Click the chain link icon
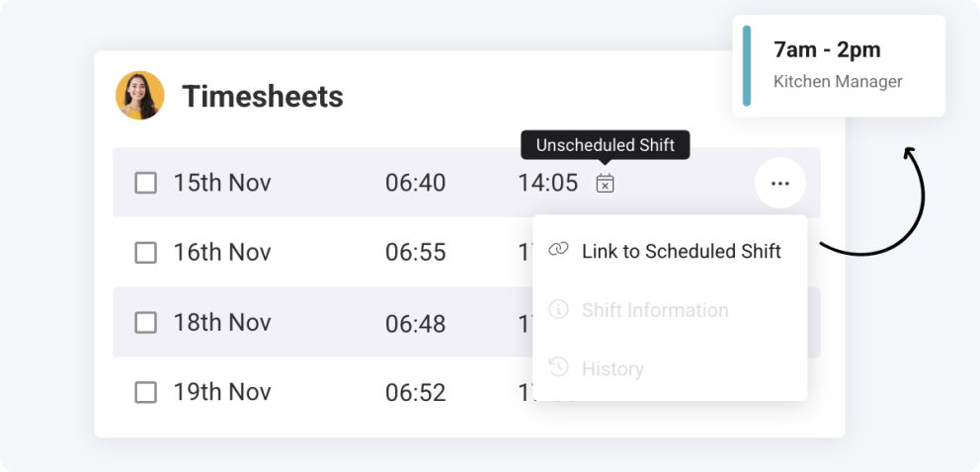 [558, 250]
